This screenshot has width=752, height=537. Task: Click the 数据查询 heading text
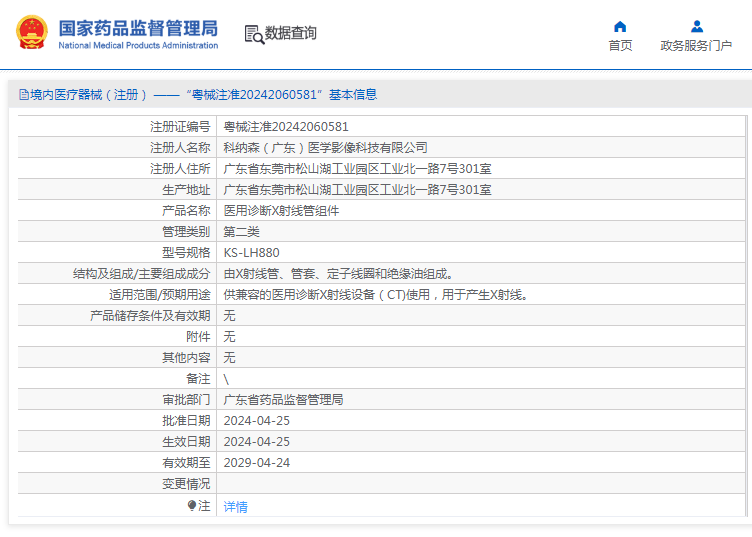coord(291,33)
